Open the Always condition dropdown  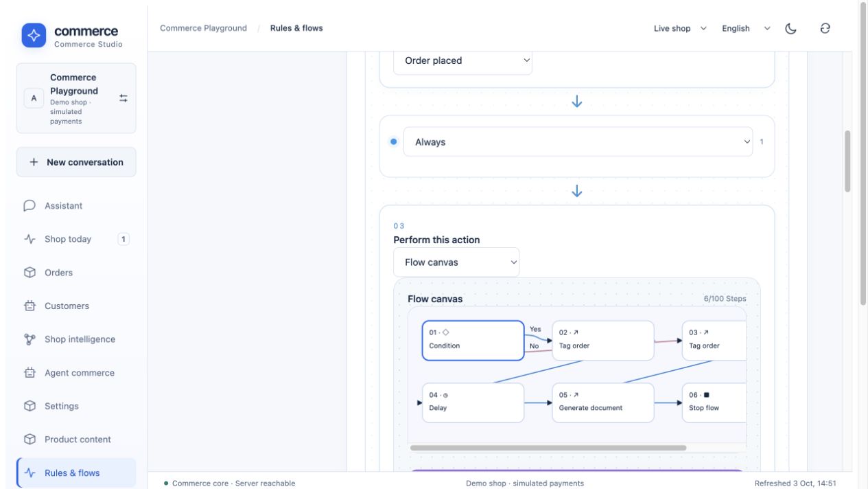pos(578,142)
